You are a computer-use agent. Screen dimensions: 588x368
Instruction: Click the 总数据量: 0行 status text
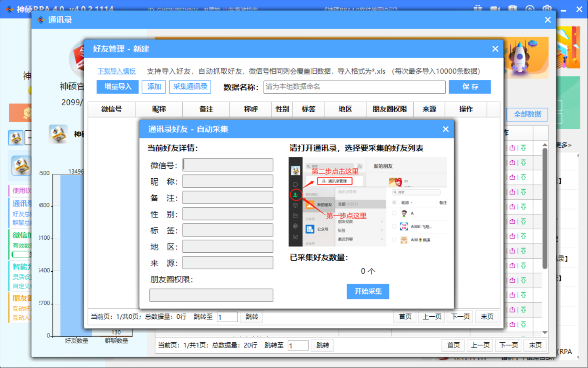point(165,317)
